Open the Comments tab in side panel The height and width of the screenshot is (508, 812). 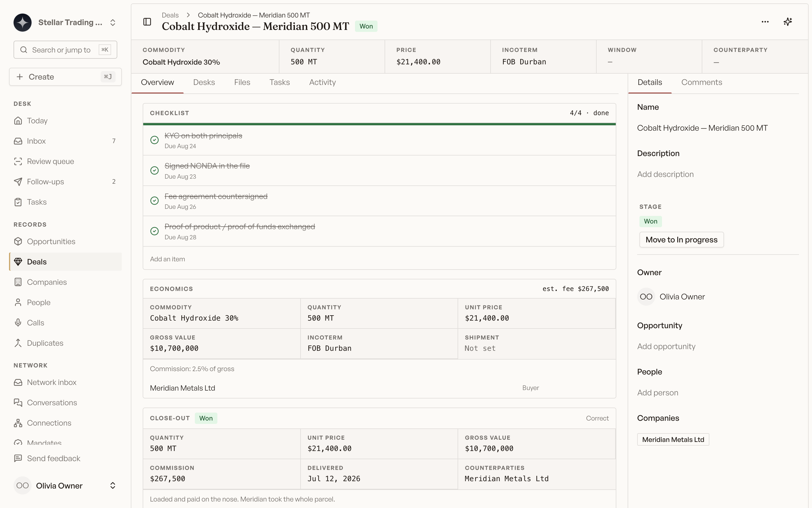click(x=701, y=82)
